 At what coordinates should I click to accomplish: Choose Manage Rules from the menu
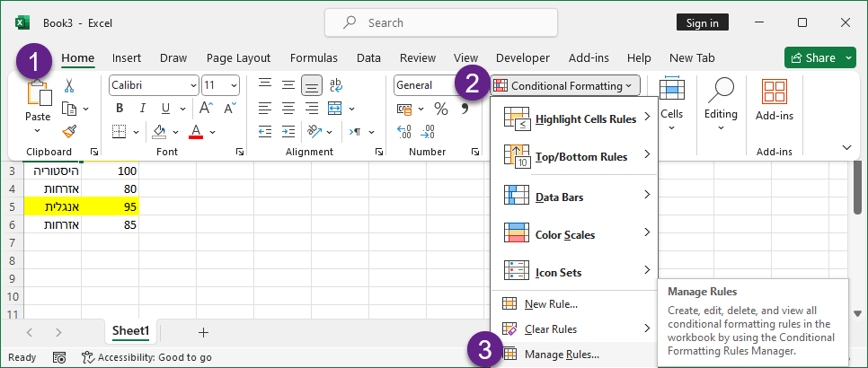[x=562, y=354]
